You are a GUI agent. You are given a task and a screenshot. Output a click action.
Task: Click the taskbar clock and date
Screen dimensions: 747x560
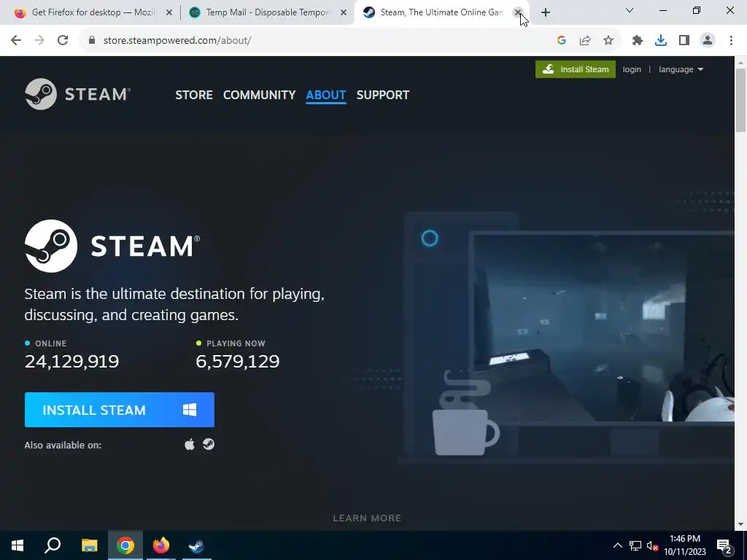click(x=684, y=545)
